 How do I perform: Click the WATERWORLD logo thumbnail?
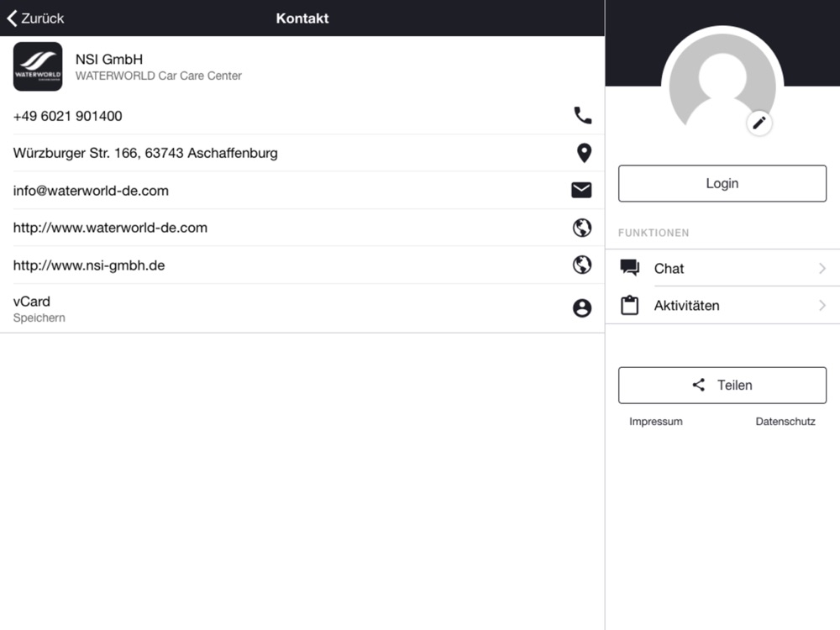point(38,66)
